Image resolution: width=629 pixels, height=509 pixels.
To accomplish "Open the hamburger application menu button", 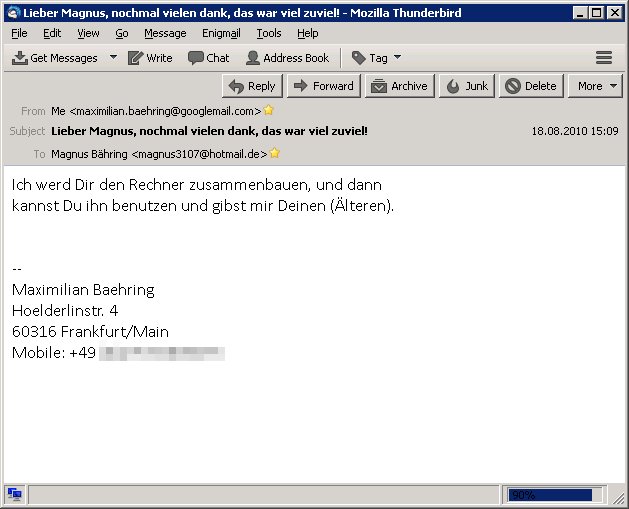I will pyautogui.click(x=603, y=58).
